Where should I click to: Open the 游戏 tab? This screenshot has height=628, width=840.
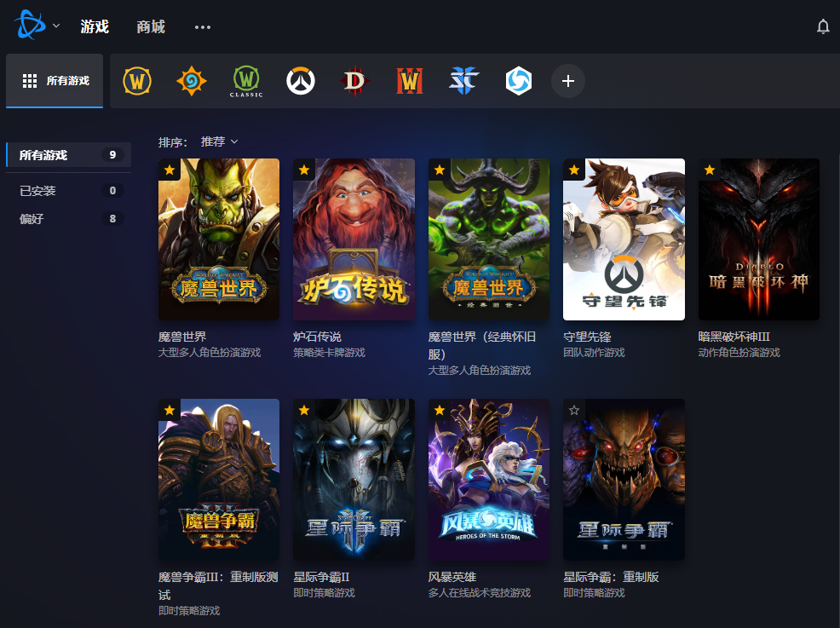95,26
